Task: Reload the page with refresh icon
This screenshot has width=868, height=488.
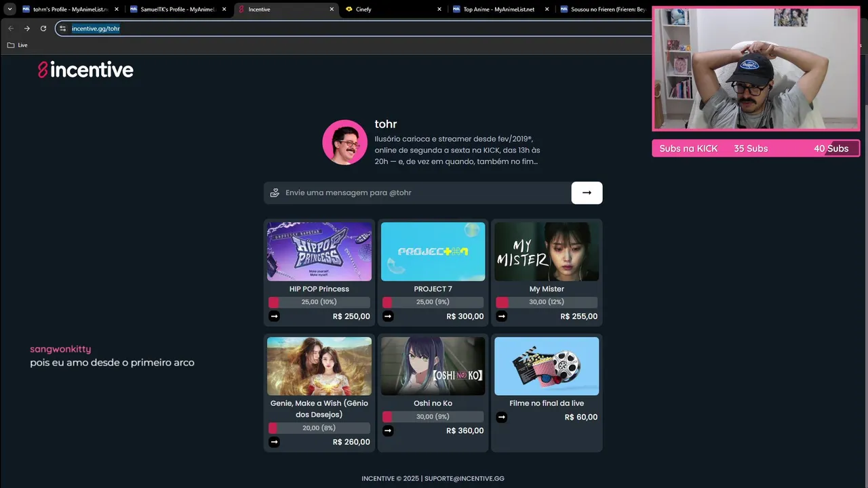Action: [x=43, y=28]
